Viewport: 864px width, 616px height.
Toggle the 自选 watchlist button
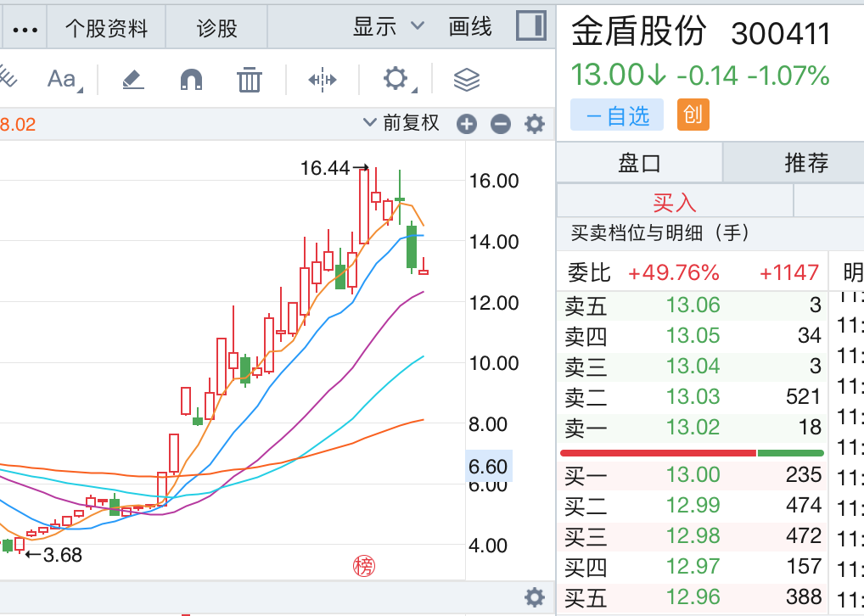(x=617, y=115)
